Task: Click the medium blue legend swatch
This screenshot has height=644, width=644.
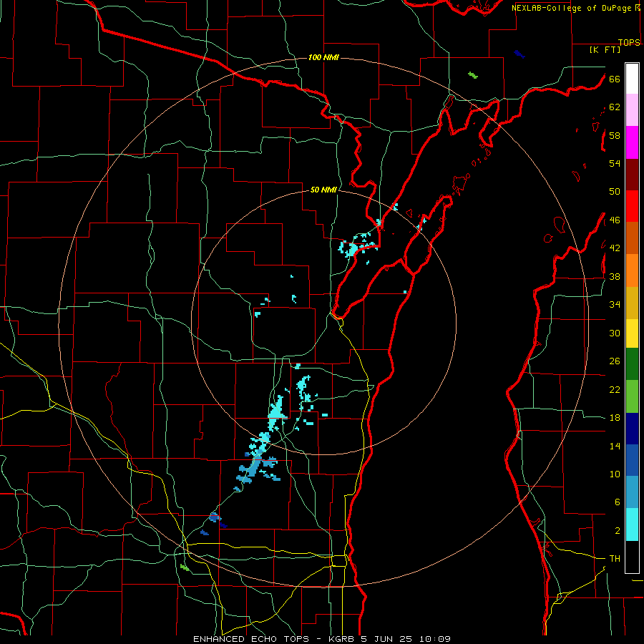Action: click(632, 460)
